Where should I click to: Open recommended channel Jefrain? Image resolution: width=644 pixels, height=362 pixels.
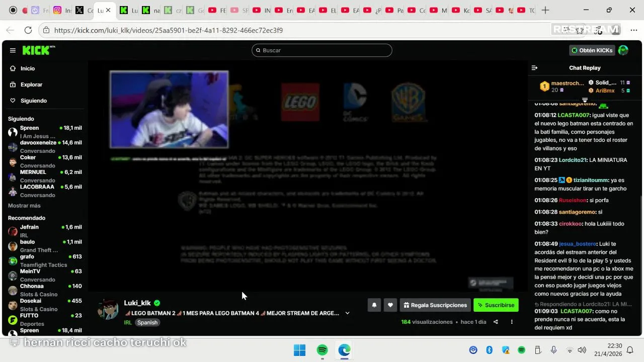tap(44, 231)
